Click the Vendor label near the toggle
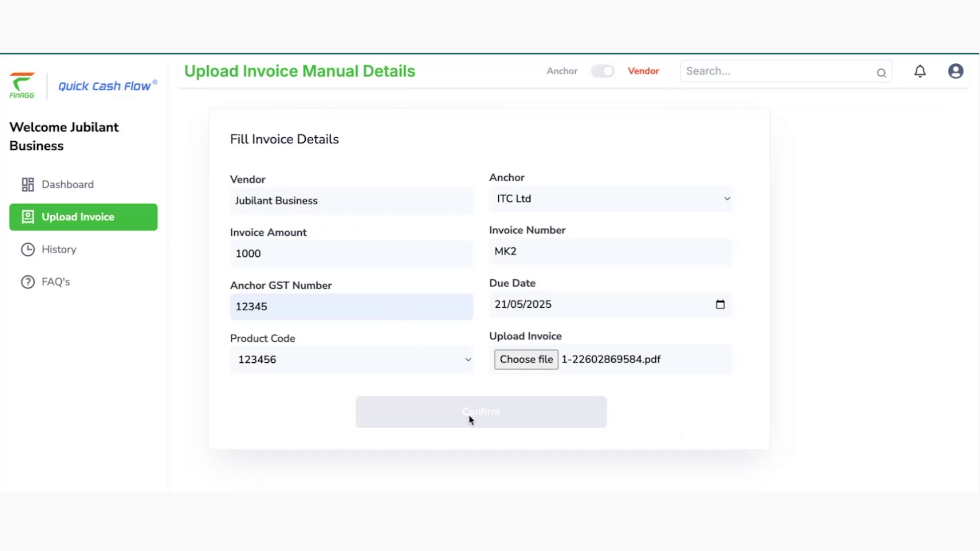This screenshot has width=980, height=551. coord(643,71)
